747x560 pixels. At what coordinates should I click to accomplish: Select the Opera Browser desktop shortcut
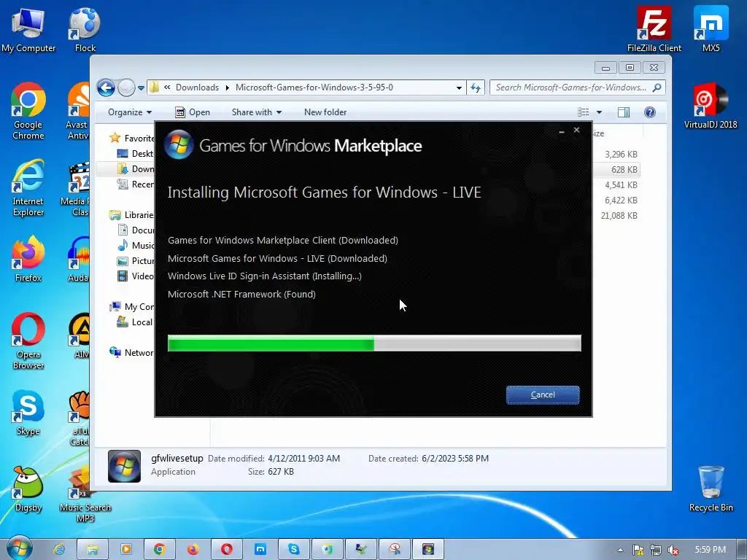pos(28,341)
